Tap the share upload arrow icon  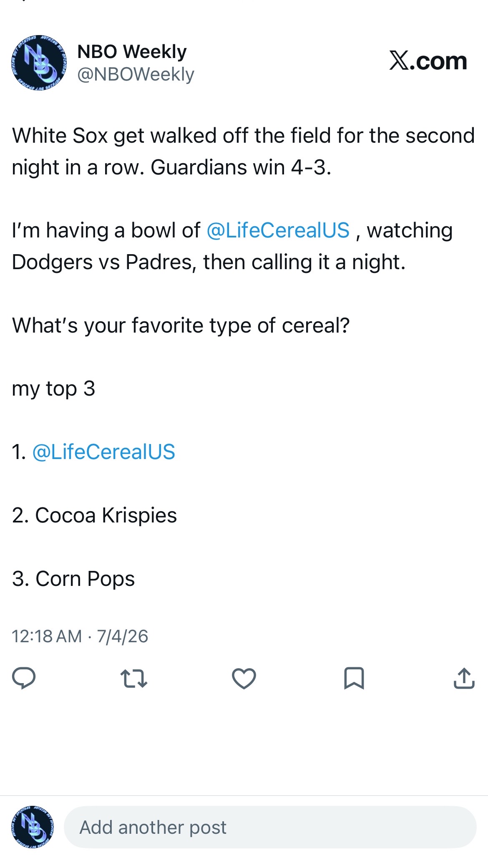(x=464, y=678)
